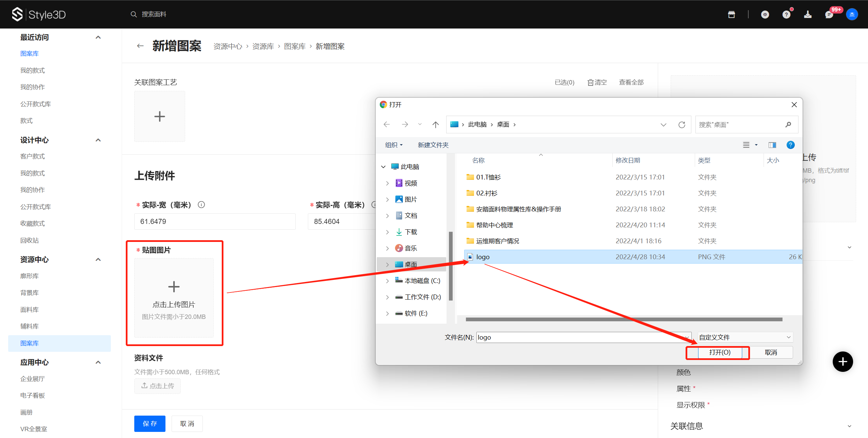Viewport: 868px width, 438px height.
Task: Click the black floating plus button
Action: 843,361
